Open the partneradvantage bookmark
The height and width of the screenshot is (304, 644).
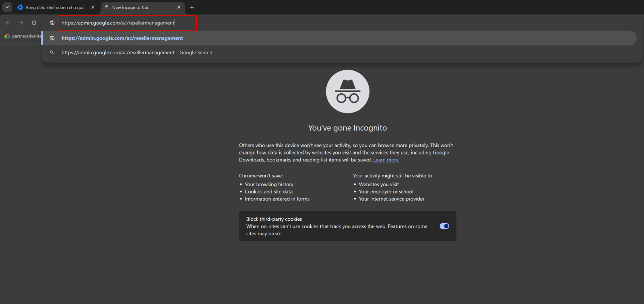coord(23,36)
